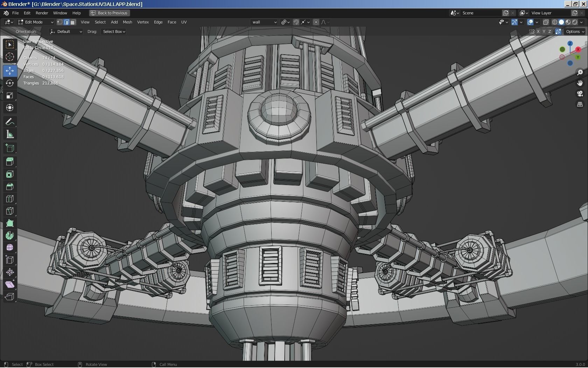This screenshot has height=368, width=588.
Task: Select the Poly Build tool
Action: tap(10, 223)
